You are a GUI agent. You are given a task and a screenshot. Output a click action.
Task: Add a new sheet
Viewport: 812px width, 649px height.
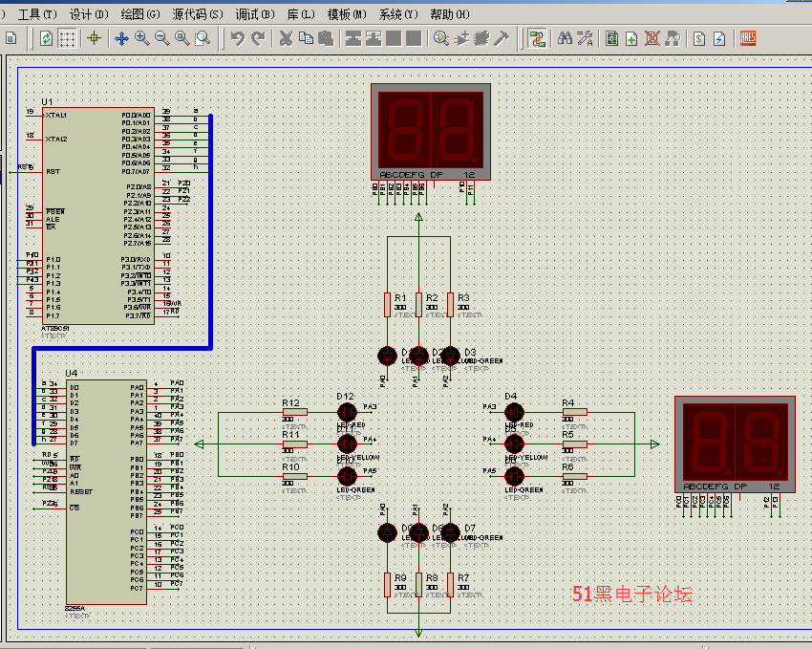tap(631, 38)
